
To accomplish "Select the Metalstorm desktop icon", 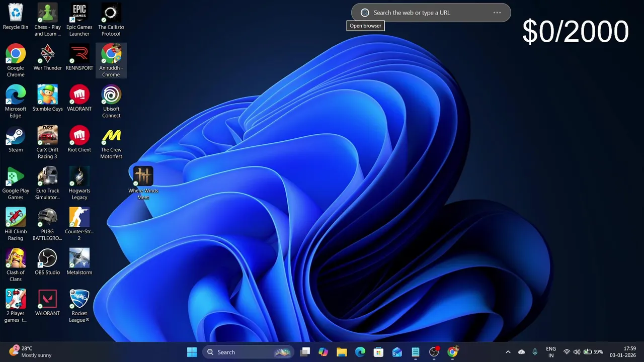I will 79,262.
